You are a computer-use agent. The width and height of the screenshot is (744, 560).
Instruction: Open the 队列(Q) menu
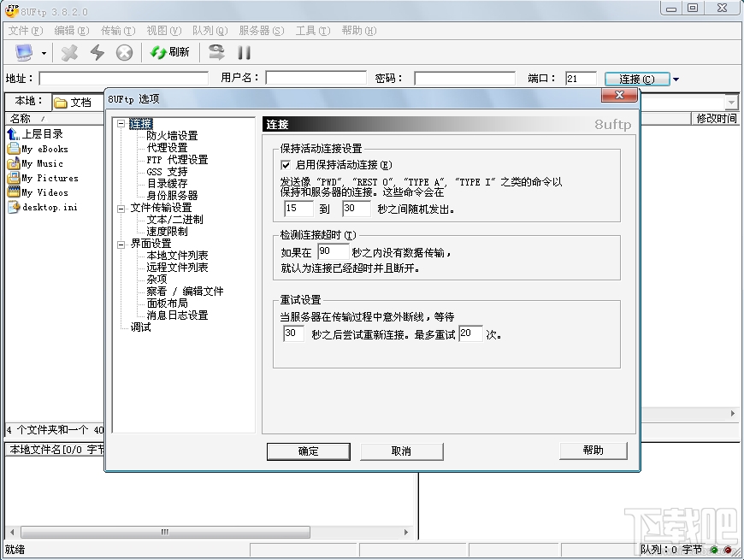pyautogui.click(x=210, y=31)
